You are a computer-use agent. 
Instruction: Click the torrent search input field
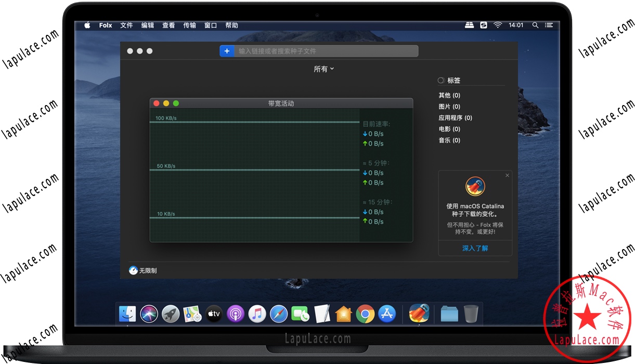click(x=322, y=50)
